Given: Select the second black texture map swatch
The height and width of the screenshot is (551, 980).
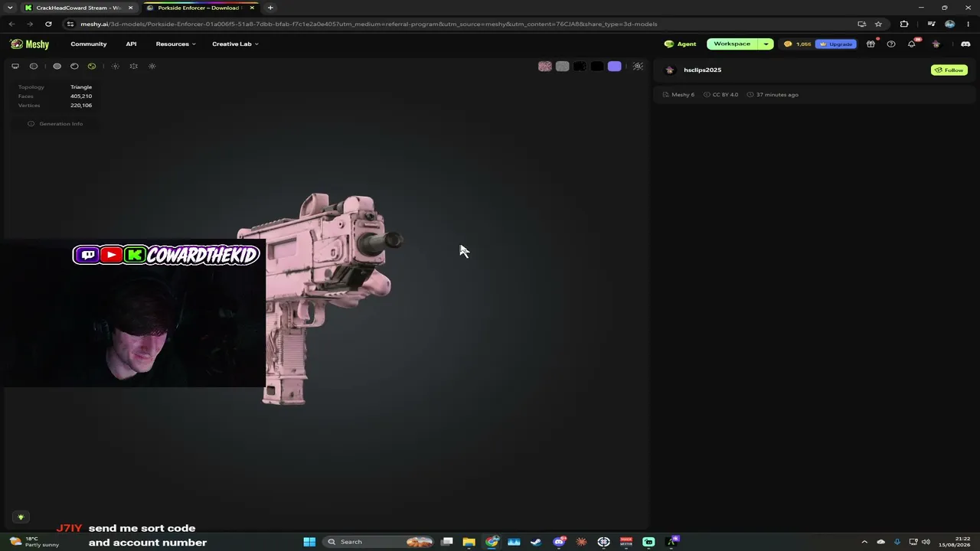Looking at the screenshot, I should tap(597, 67).
